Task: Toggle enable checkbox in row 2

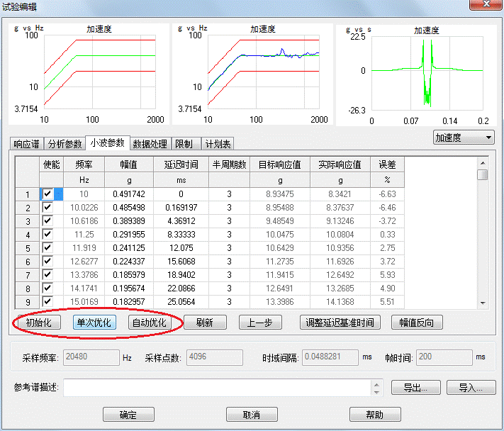Action: 47,207
